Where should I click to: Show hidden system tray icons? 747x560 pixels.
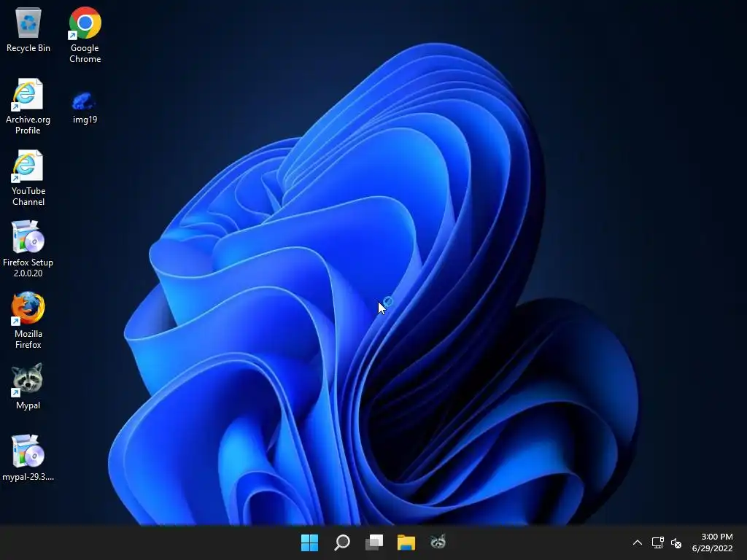click(x=638, y=542)
